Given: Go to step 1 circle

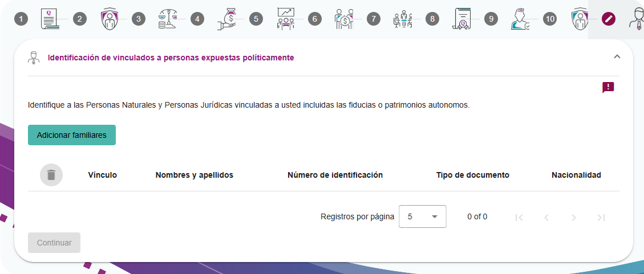Looking at the screenshot, I should point(21,19).
